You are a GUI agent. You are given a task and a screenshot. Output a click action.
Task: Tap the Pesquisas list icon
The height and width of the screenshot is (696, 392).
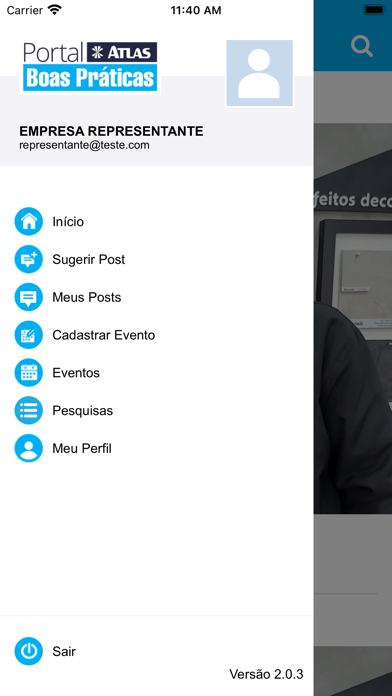click(29, 410)
